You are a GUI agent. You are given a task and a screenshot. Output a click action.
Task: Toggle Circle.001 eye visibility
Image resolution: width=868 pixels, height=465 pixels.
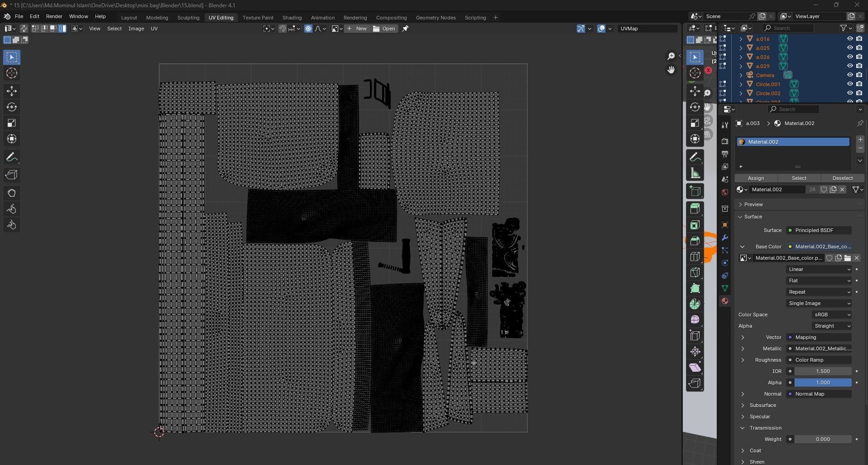850,84
